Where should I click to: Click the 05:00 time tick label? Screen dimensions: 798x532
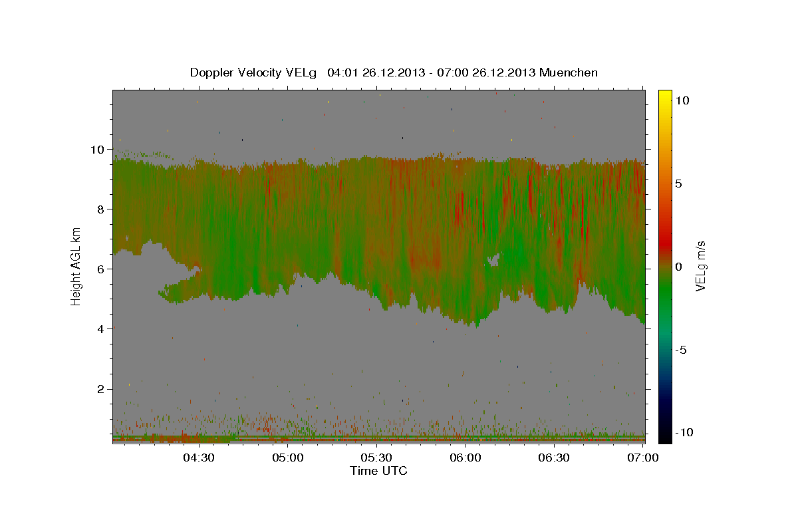coord(287,458)
